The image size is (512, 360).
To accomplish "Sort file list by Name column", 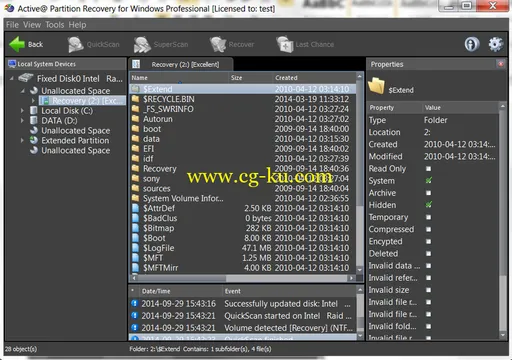I will click(179, 78).
